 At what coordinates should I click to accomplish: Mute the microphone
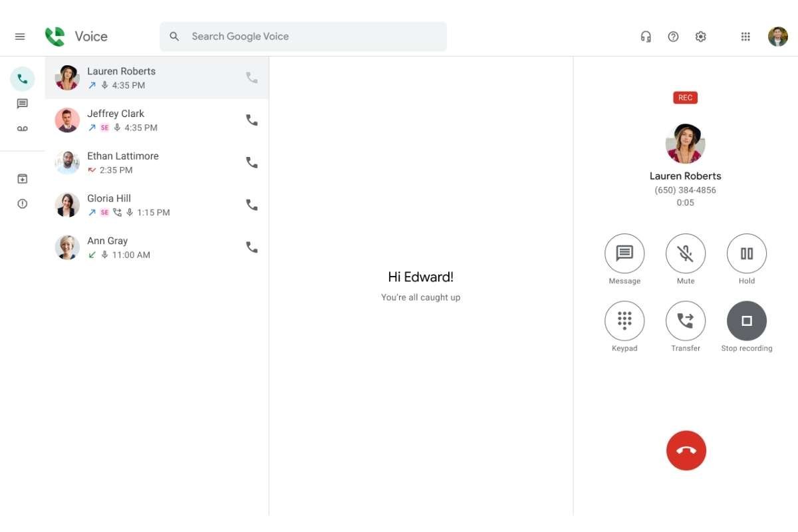coord(685,253)
